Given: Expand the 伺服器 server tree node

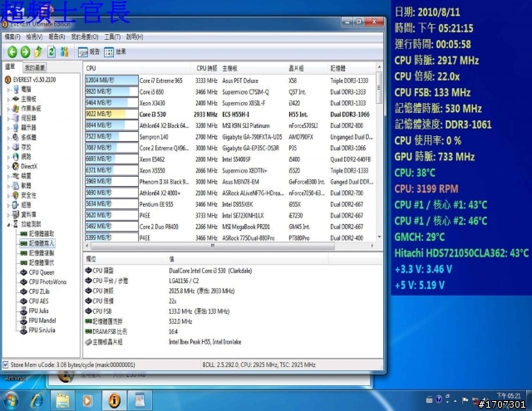Looking at the screenshot, I should coord(8,118).
